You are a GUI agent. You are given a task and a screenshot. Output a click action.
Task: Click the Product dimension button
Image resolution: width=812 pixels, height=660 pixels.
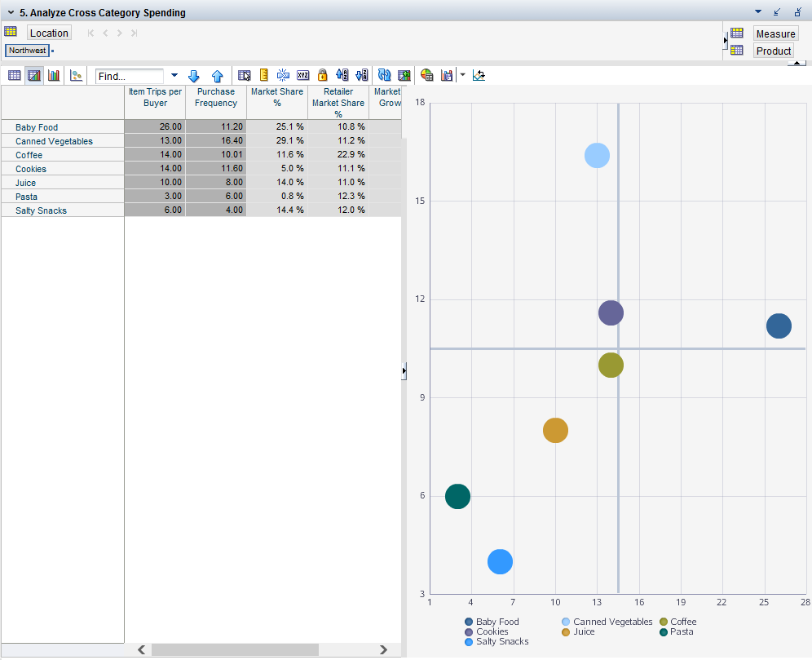773,51
